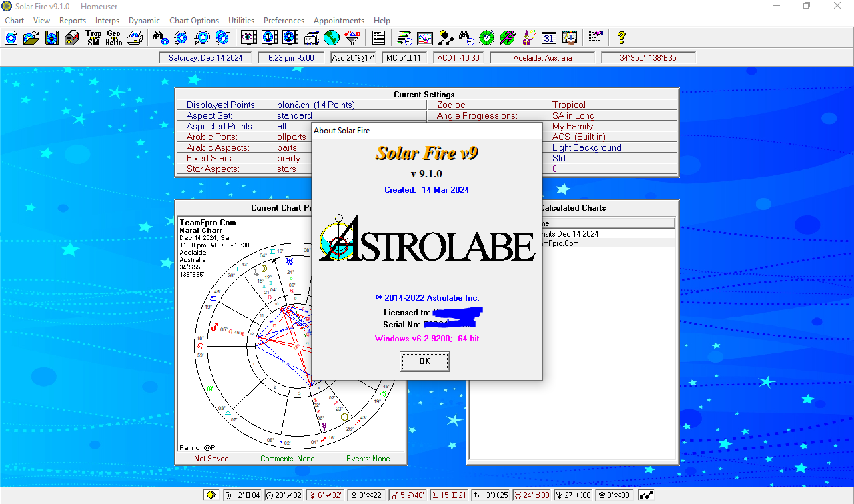
Task: Click the Trop/Sid zodiac toggle icon
Action: coord(93,37)
